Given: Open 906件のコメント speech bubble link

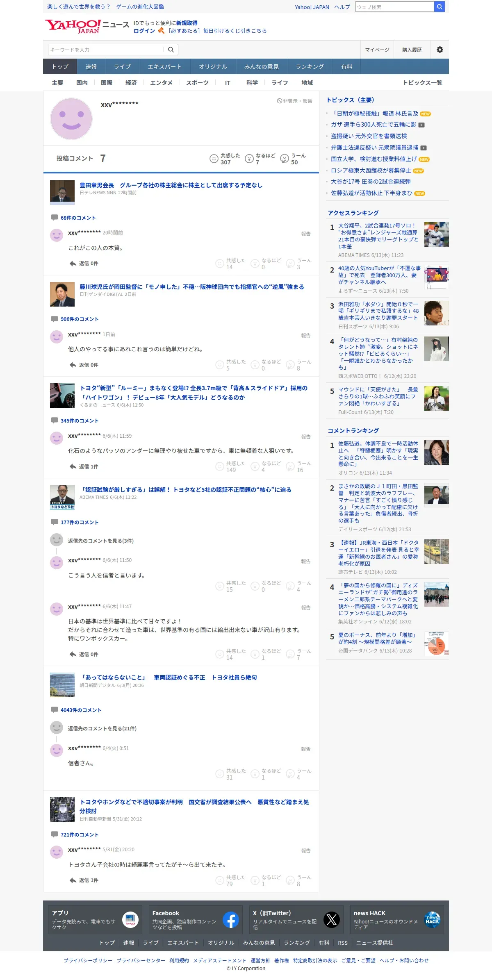Looking at the screenshot, I should click(75, 319).
